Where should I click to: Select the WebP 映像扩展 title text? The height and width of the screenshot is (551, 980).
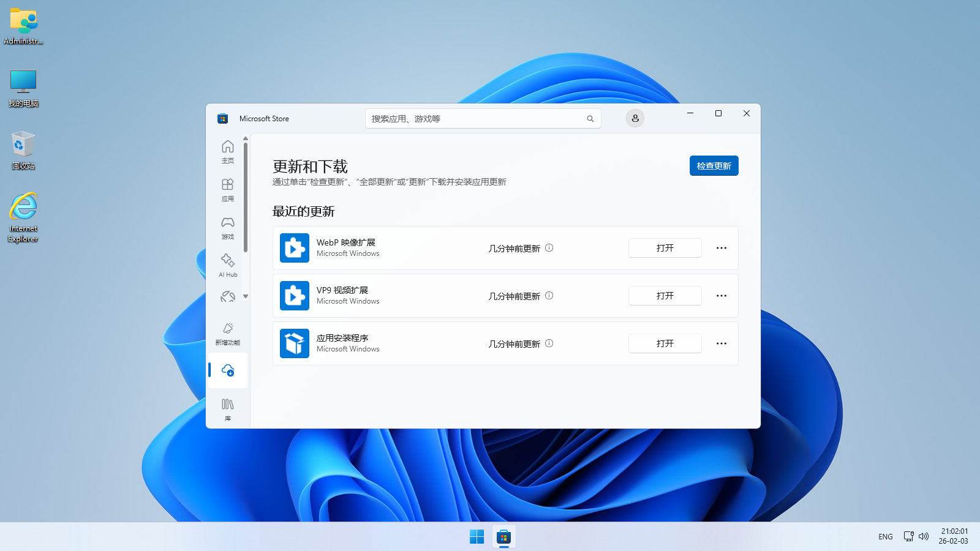point(346,242)
